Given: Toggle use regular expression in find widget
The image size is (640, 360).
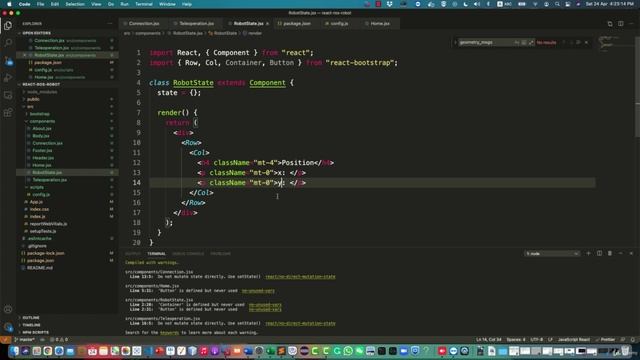Looking at the screenshot, I should coord(531,42).
